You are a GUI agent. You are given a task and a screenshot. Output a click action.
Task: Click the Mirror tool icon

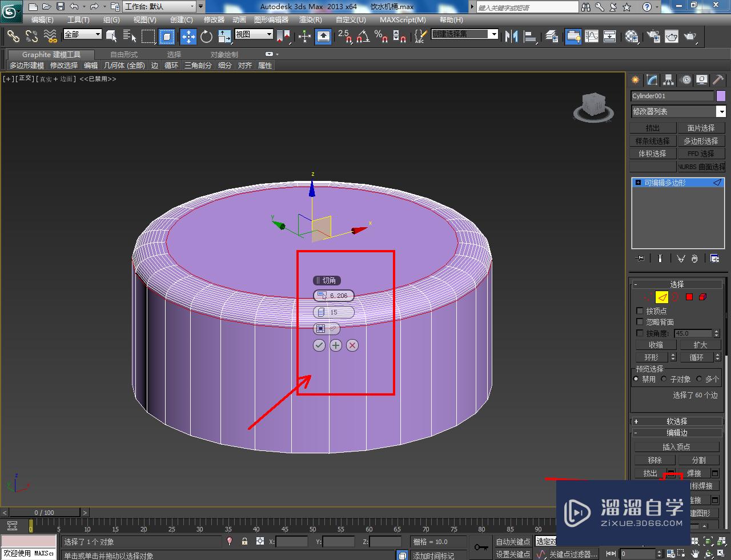click(x=512, y=37)
